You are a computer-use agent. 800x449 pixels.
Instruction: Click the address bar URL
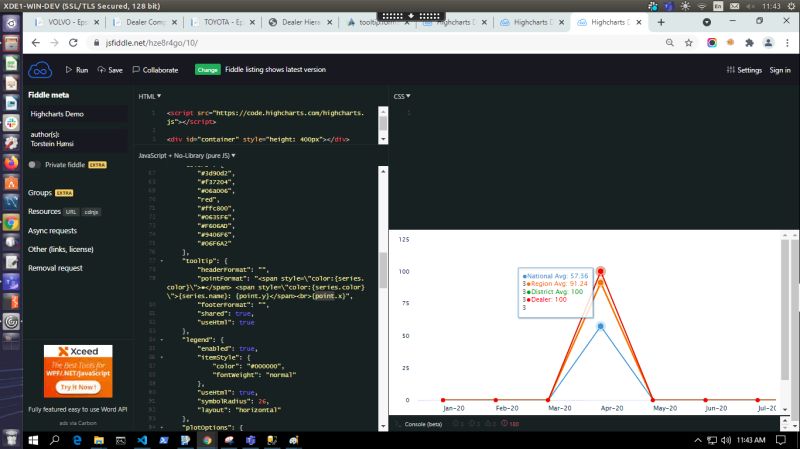coord(152,43)
